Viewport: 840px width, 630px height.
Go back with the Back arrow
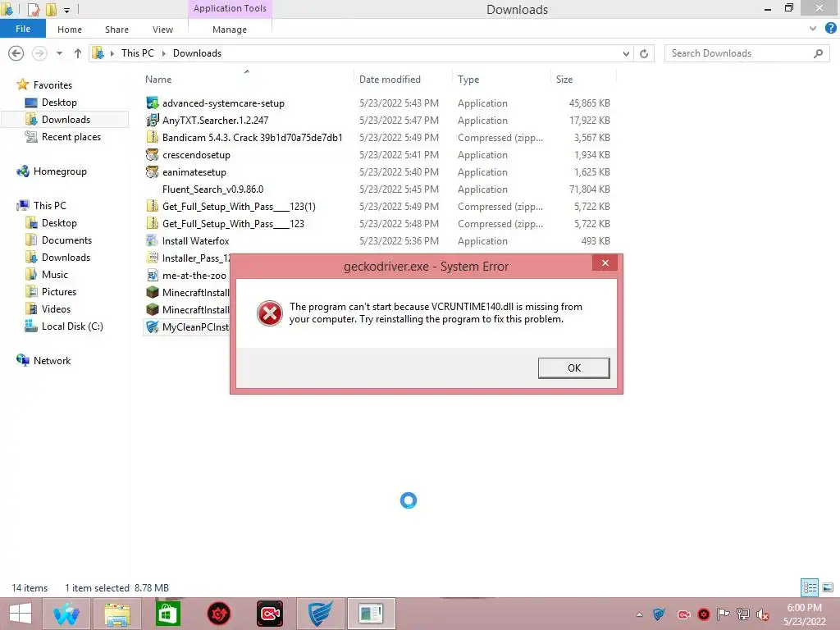point(16,53)
